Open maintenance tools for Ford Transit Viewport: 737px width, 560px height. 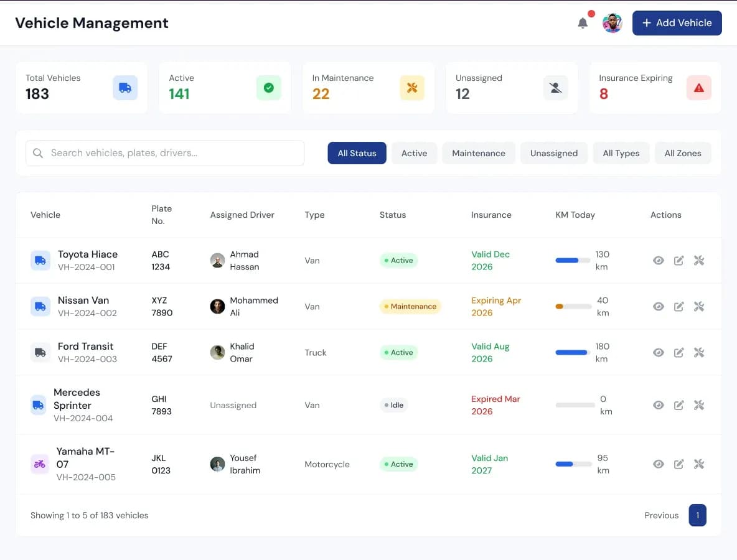698,352
